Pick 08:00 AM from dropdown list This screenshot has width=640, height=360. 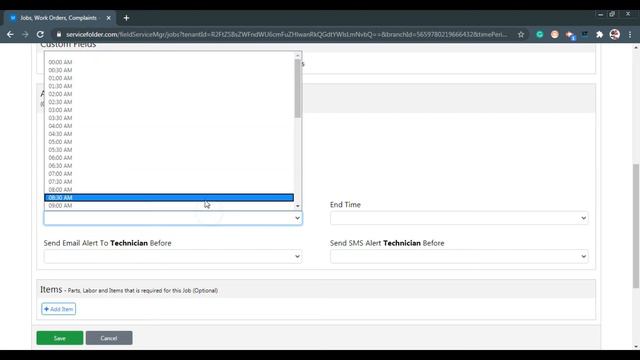(x=169, y=189)
